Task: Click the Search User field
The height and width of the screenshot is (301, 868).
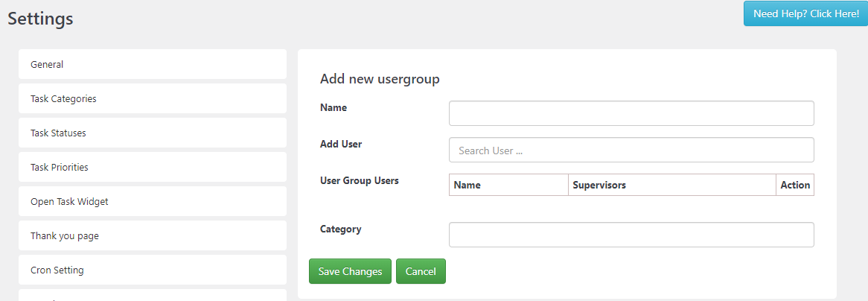Action: (631, 150)
